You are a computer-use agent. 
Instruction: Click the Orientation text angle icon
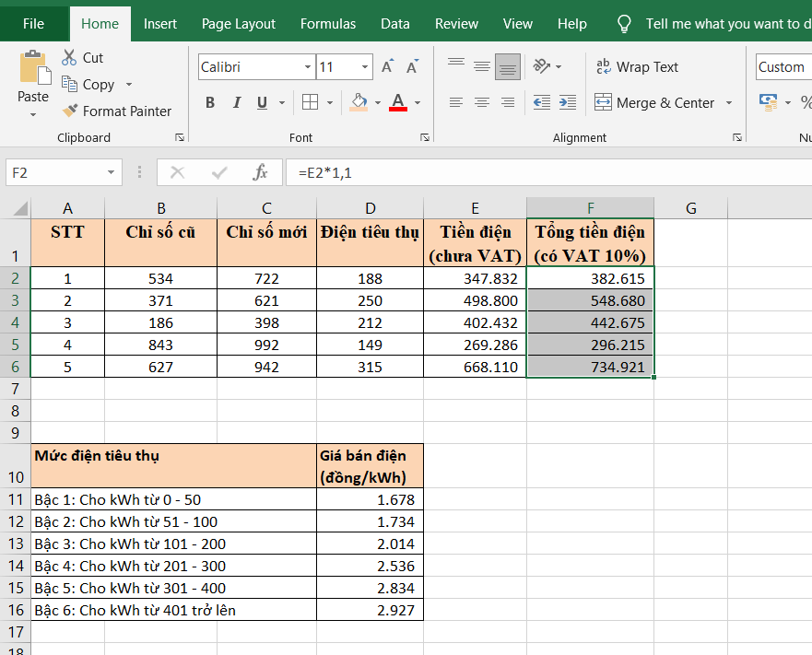point(542,66)
